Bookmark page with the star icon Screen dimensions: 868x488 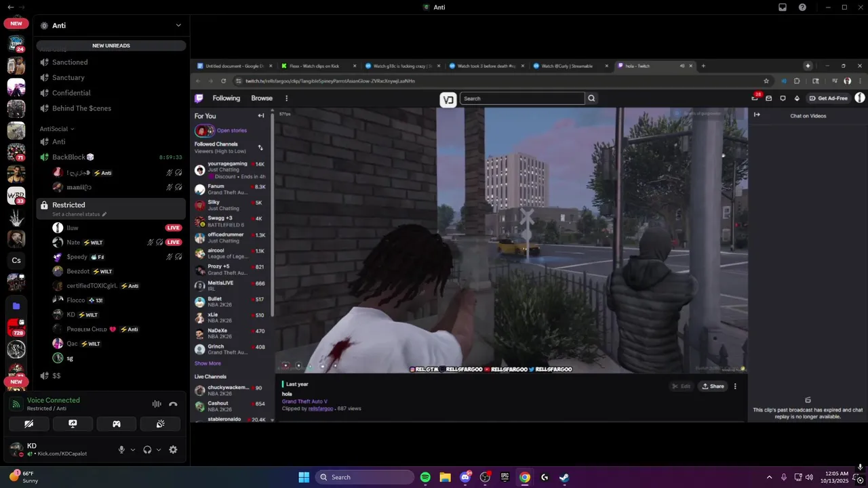766,81
